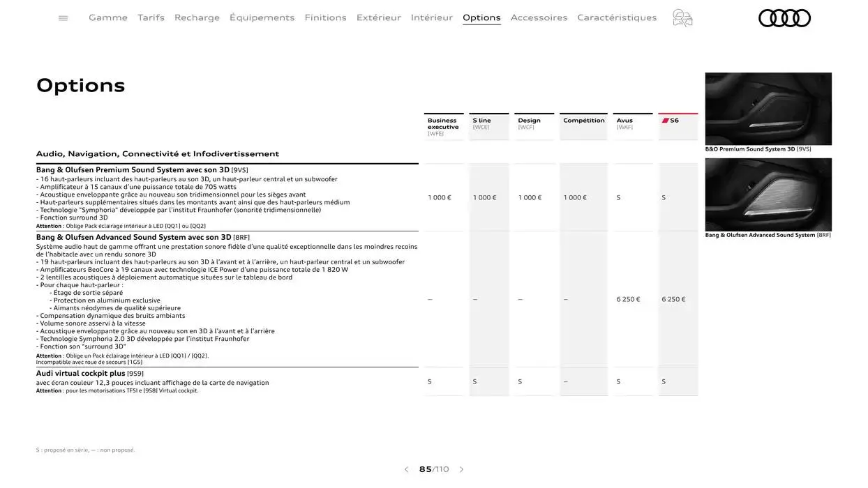Go to the previous page using the left chevron

click(406, 468)
